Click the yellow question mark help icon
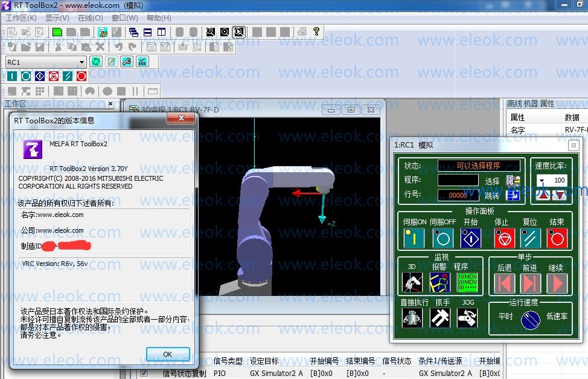This screenshot has height=379, width=588. coord(316,31)
